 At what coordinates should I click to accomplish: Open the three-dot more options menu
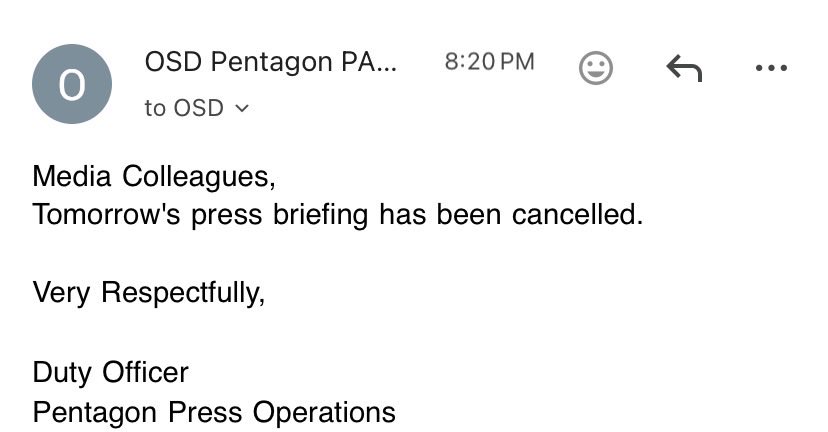pos(771,68)
